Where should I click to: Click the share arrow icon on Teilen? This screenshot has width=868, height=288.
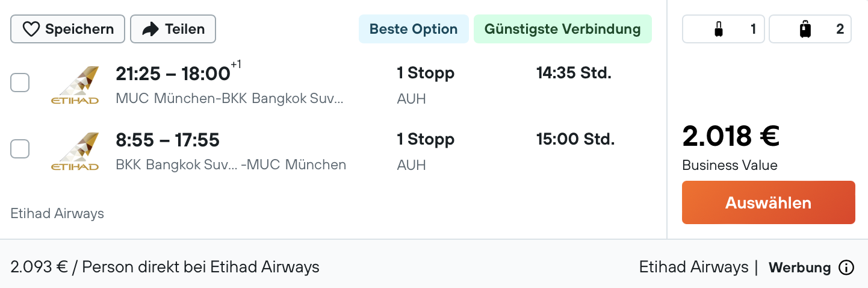(x=150, y=29)
